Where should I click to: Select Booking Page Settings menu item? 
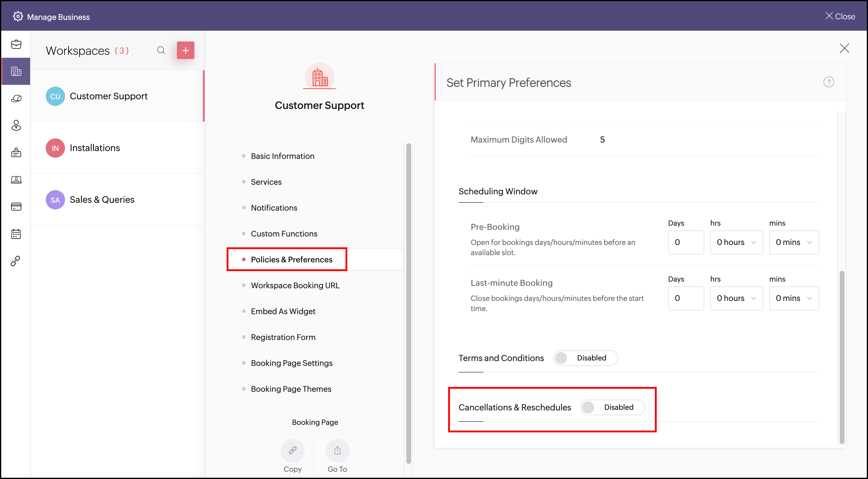click(x=291, y=363)
